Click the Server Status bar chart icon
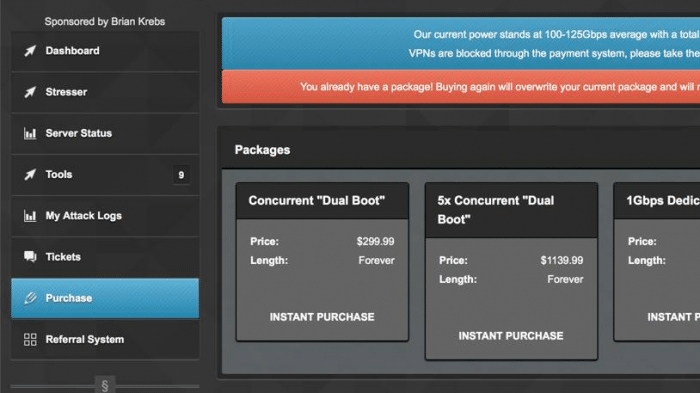The image size is (700, 393). click(30, 133)
